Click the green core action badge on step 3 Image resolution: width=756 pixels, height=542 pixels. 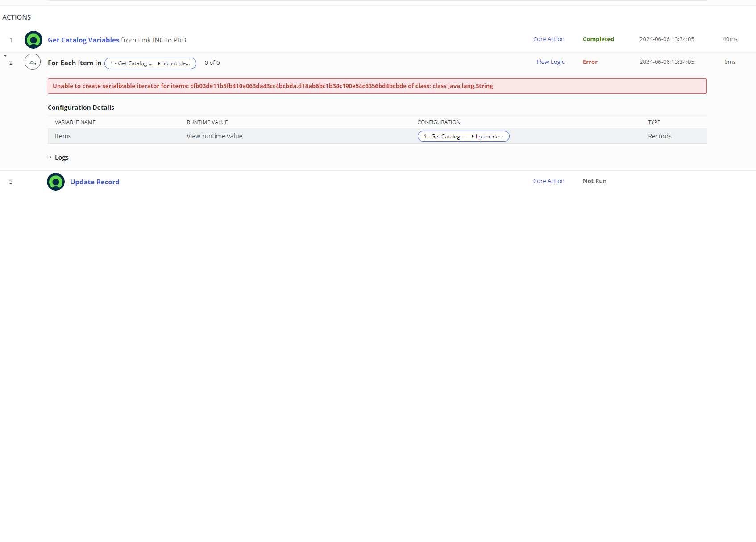click(55, 182)
